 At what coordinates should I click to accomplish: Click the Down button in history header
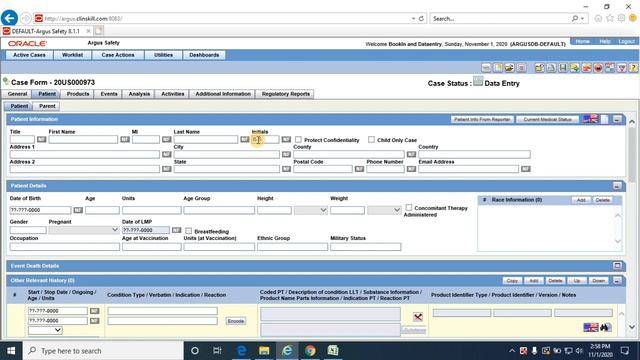tap(598, 280)
